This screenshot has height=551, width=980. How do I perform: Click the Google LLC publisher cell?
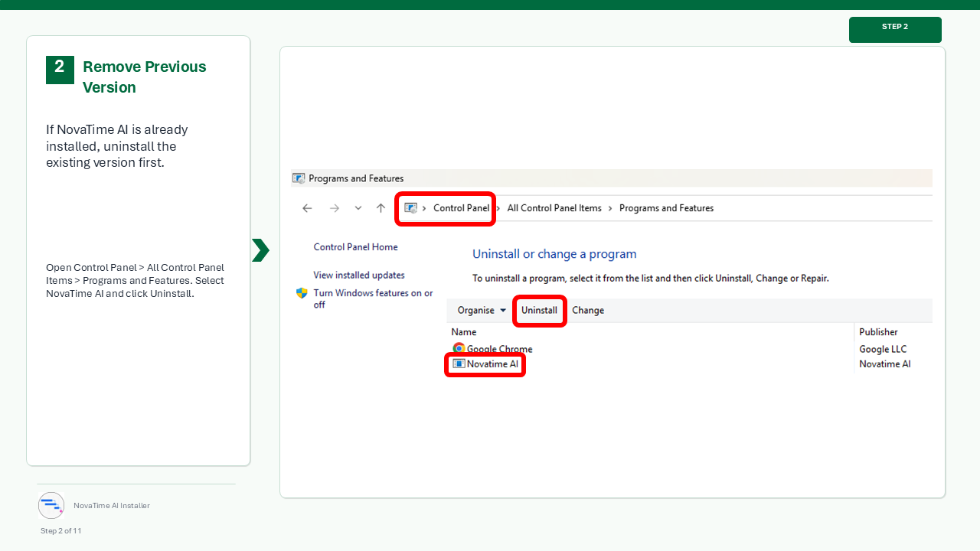(883, 349)
